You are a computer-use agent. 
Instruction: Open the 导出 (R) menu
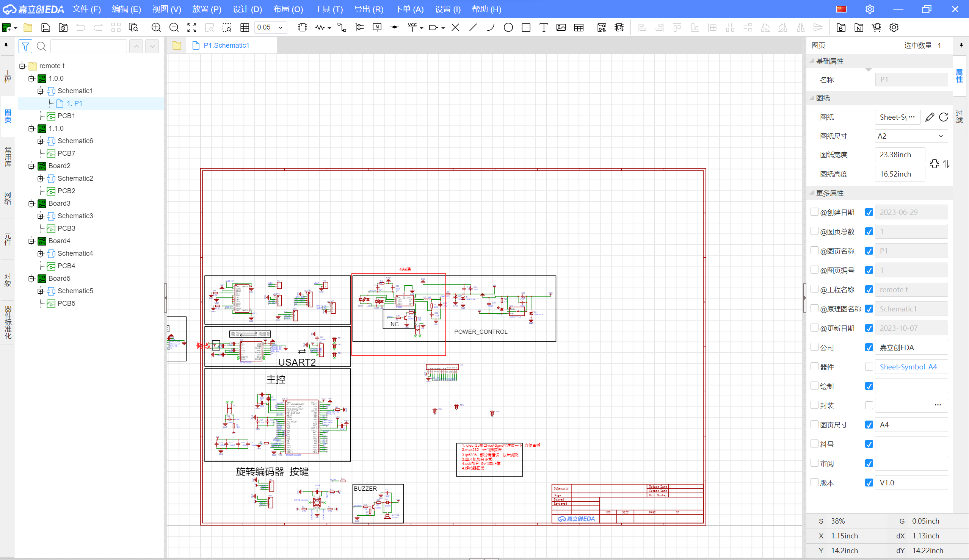tap(369, 9)
